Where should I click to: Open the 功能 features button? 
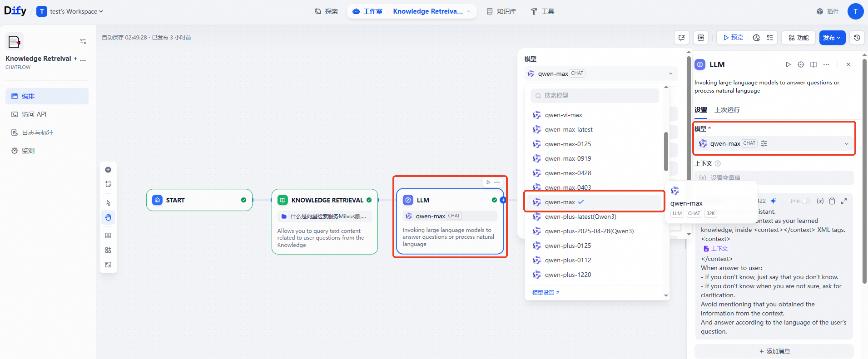[x=799, y=38]
